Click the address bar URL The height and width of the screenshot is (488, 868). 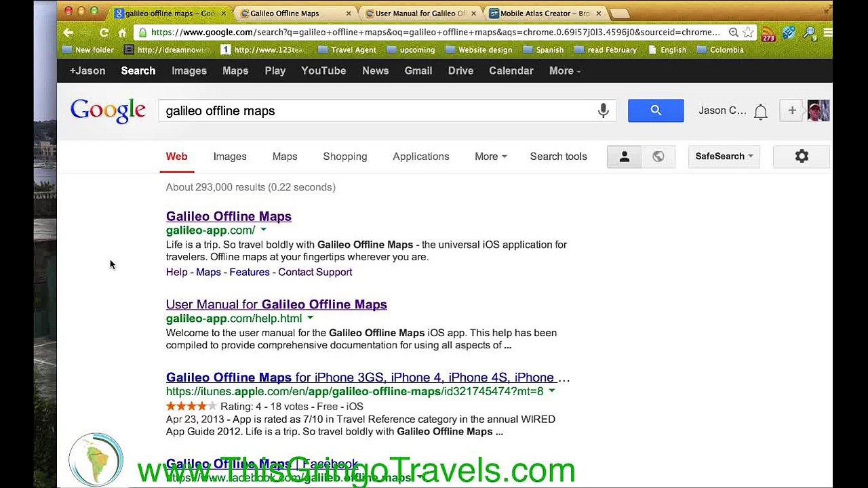point(435,33)
